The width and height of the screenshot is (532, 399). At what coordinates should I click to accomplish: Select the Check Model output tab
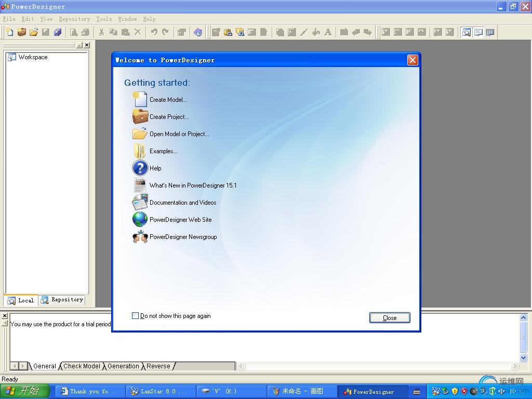[x=82, y=366]
